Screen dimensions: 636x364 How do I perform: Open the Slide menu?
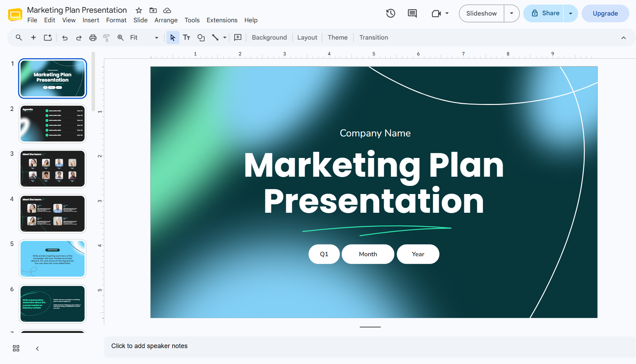pos(140,20)
